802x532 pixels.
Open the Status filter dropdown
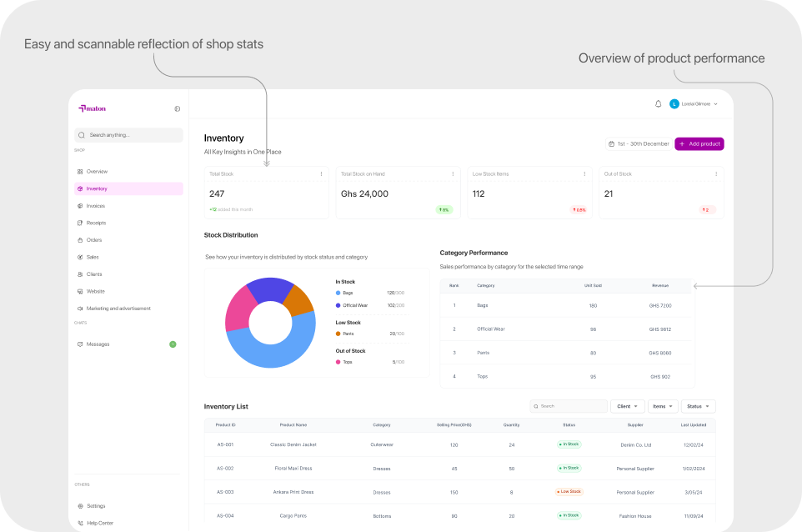pyautogui.click(x=698, y=406)
